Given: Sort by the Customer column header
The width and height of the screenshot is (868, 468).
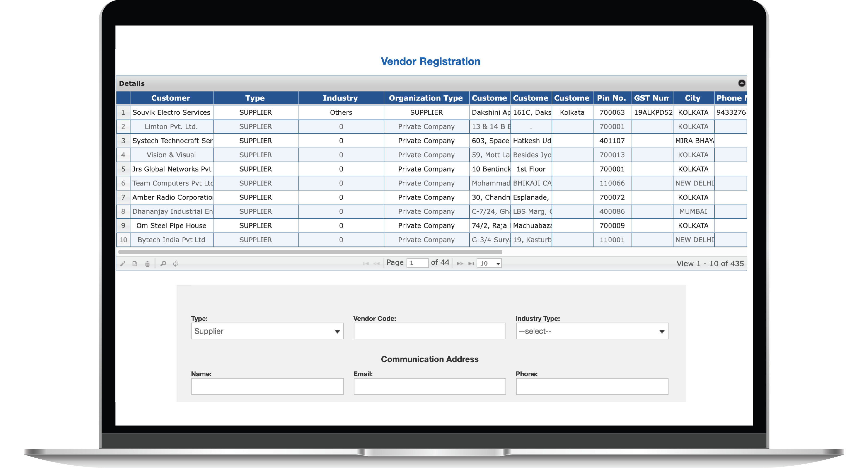Looking at the screenshot, I should (171, 98).
